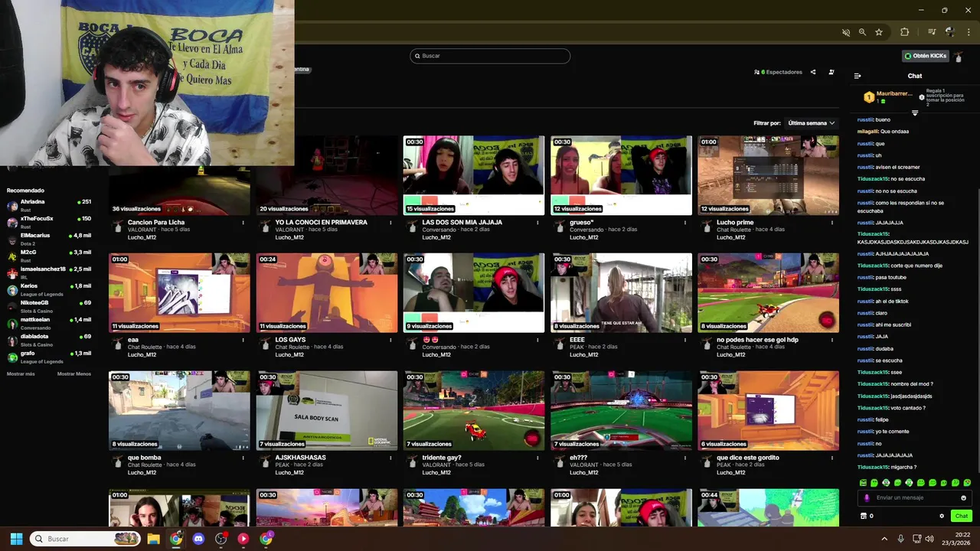980x551 pixels.
Task: Click the Chat panel header title
Action: click(x=915, y=76)
